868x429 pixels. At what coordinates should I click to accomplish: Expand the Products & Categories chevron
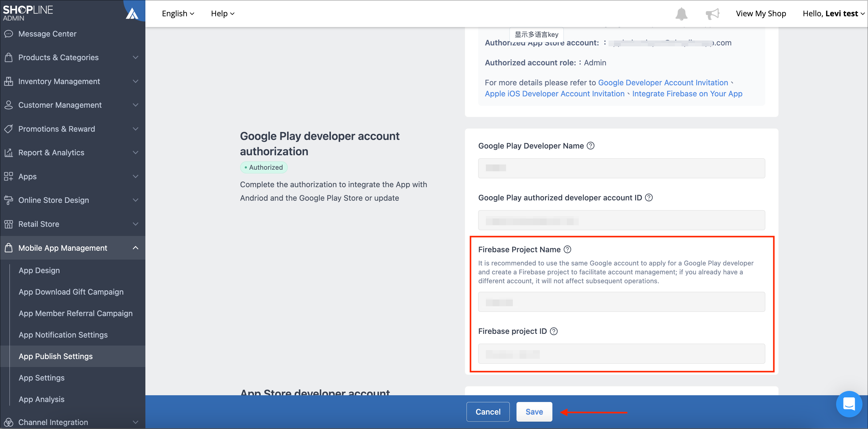[x=136, y=57]
